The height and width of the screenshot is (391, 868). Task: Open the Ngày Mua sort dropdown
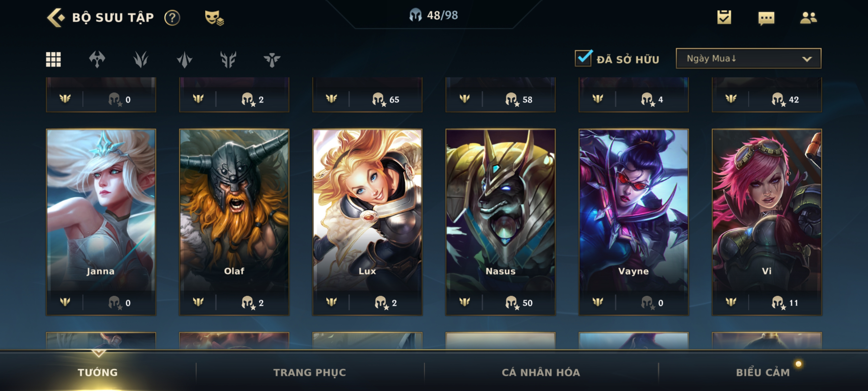tap(748, 58)
